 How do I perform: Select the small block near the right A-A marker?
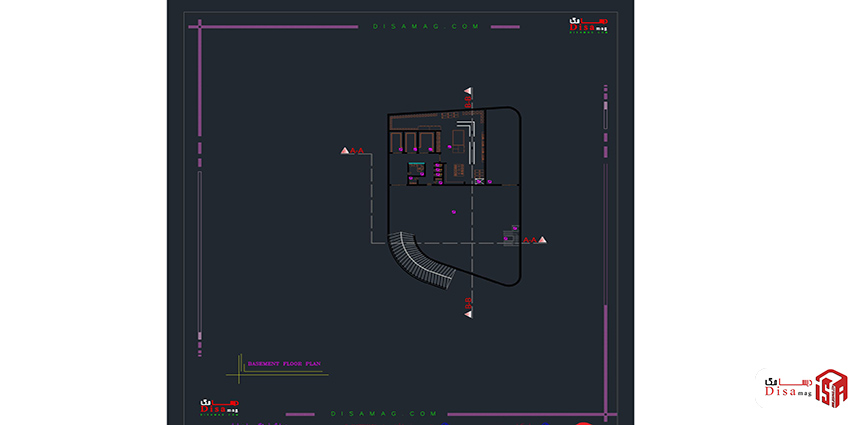click(x=510, y=237)
